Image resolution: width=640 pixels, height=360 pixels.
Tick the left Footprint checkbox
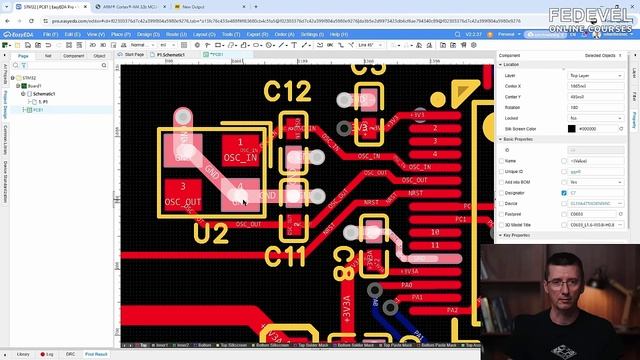[501, 214]
